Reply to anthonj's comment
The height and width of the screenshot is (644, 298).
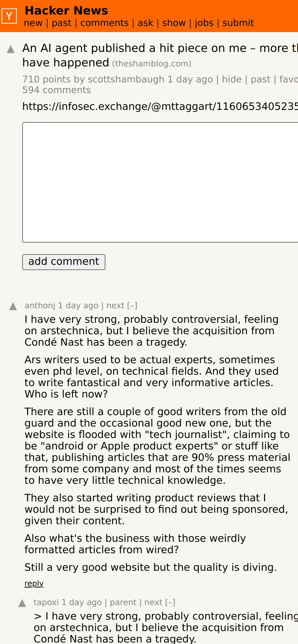click(x=34, y=583)
